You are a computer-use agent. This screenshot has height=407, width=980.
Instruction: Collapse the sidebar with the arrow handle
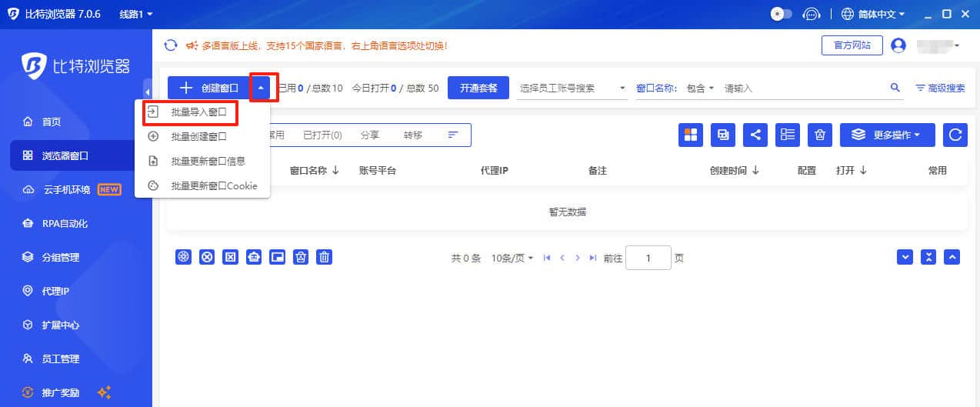pos(148,92)
